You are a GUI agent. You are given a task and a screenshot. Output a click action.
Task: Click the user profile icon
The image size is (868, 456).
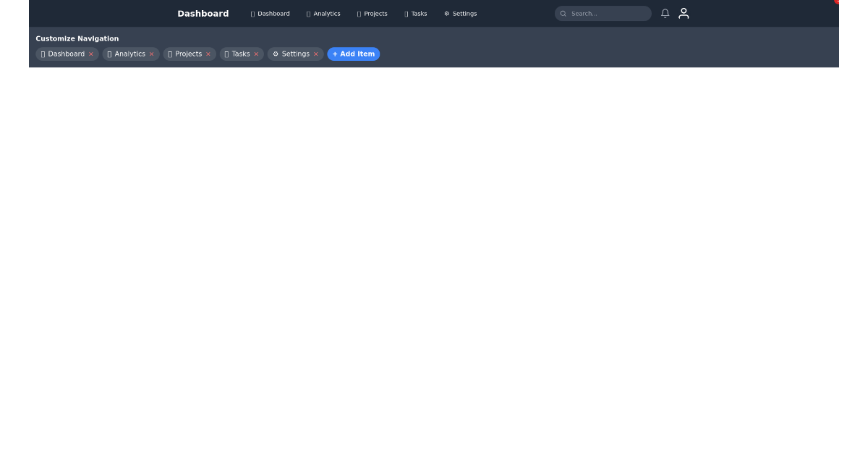point(684,13)
